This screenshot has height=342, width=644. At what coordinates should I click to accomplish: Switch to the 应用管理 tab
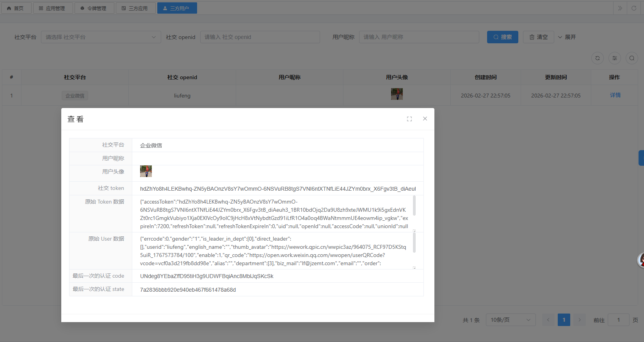tap(52, 8)
